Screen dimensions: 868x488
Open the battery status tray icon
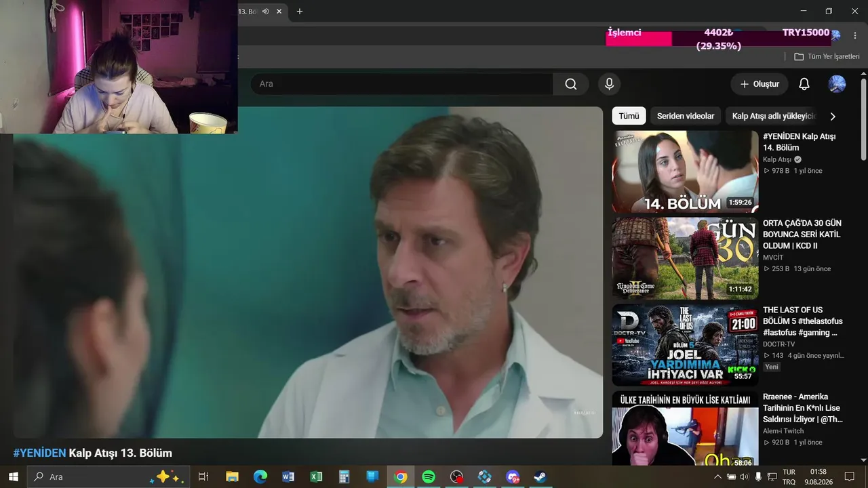(731, 476)
